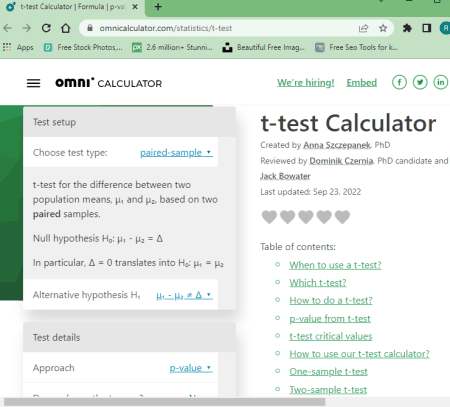Close the t-test Calculator tab
The image size is (450, 407).
[x=135, y=7]
